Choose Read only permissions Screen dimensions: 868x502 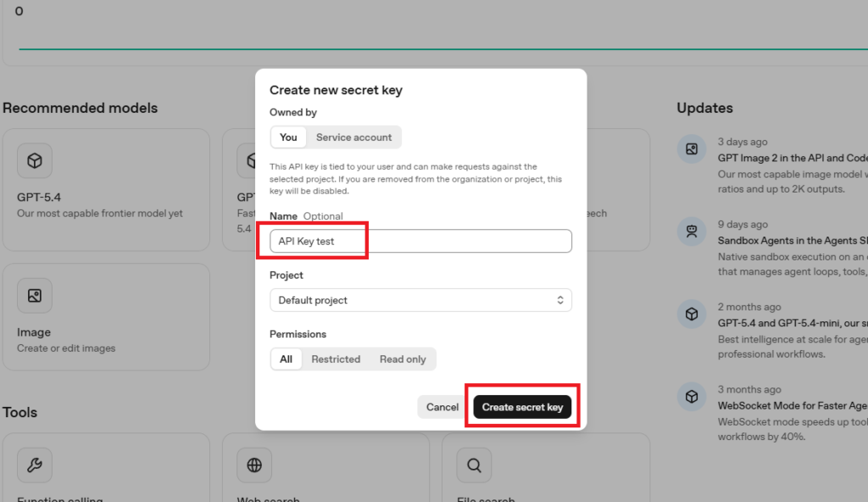point(403,360)
